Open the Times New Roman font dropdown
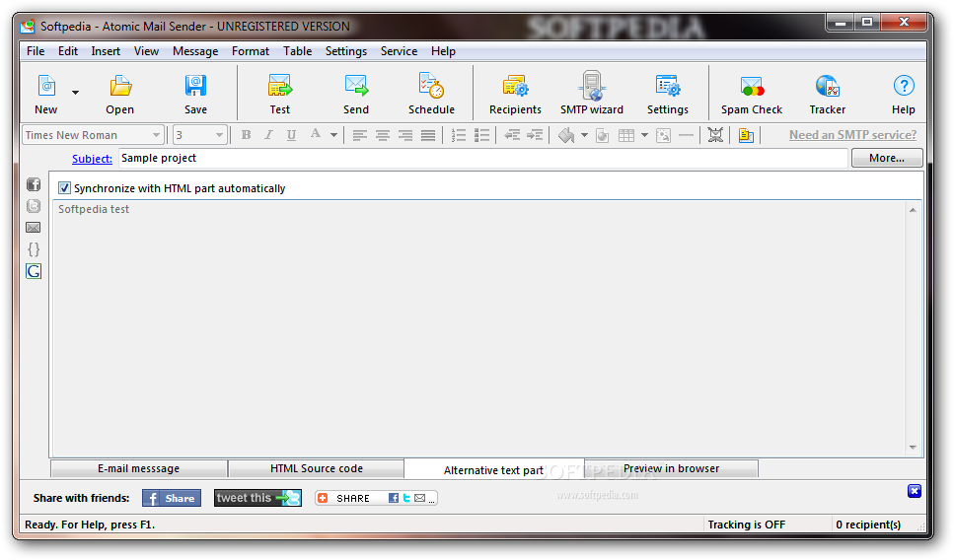Viewport: 954px width, 560px height. tap(156, 135)
